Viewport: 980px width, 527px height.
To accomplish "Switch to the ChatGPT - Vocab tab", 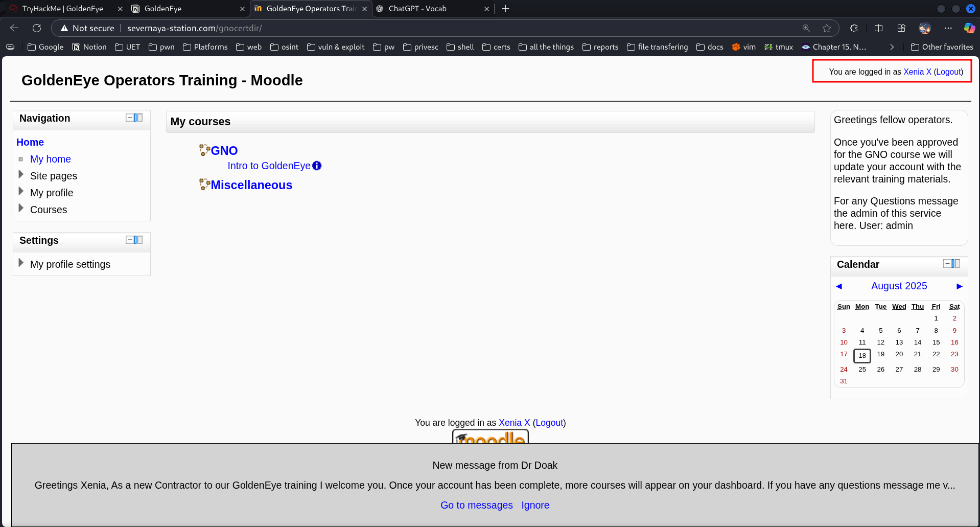I will (417, 9).
